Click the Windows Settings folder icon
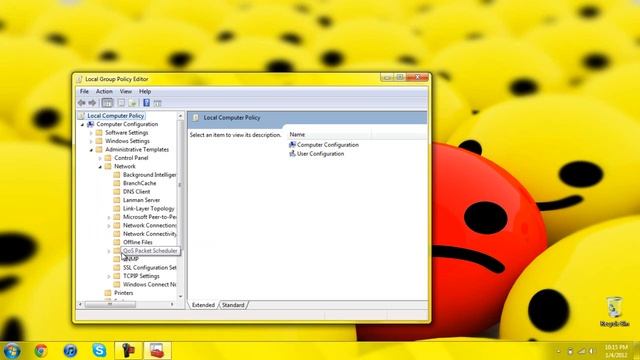Image resolution: width=640 pixels, height=360 pixels. pos(99,141)
